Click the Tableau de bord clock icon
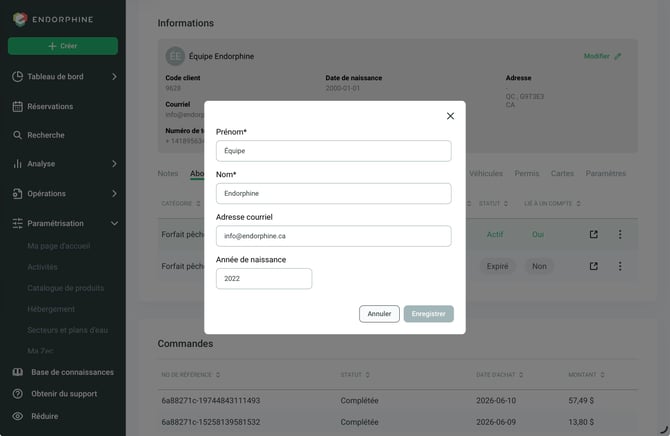Screen dimensions: 670x436 point(18,77)
